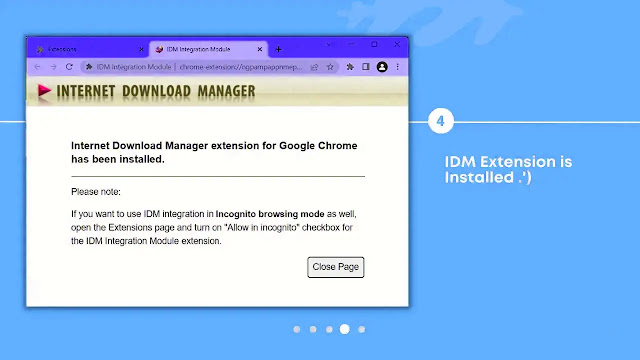Click the 'Please note:' text
The image size is (640, 360).
click(x=96, y=192)
